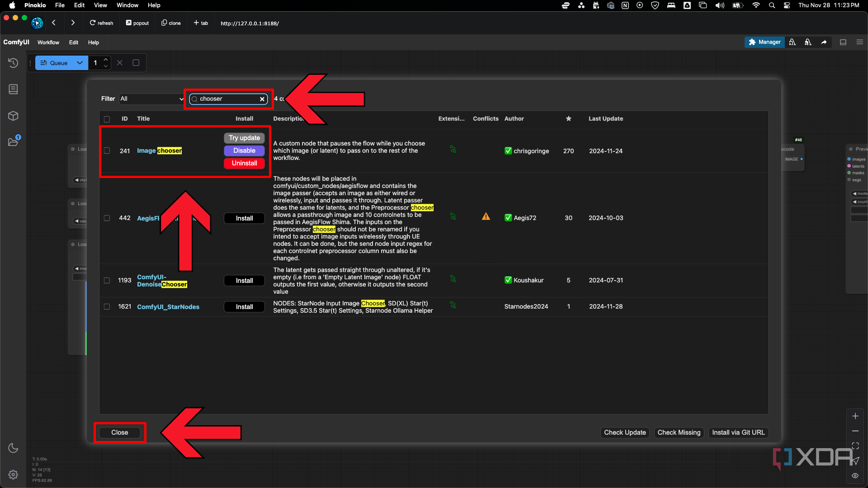The width and height of the screenshot is (868, 488).
Task: Click Try update for Image chooser
Action: pos(244,138)
